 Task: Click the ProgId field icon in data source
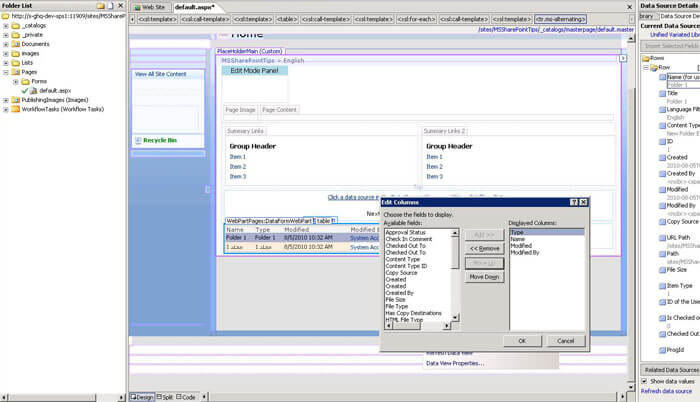(x=662, y=350)
